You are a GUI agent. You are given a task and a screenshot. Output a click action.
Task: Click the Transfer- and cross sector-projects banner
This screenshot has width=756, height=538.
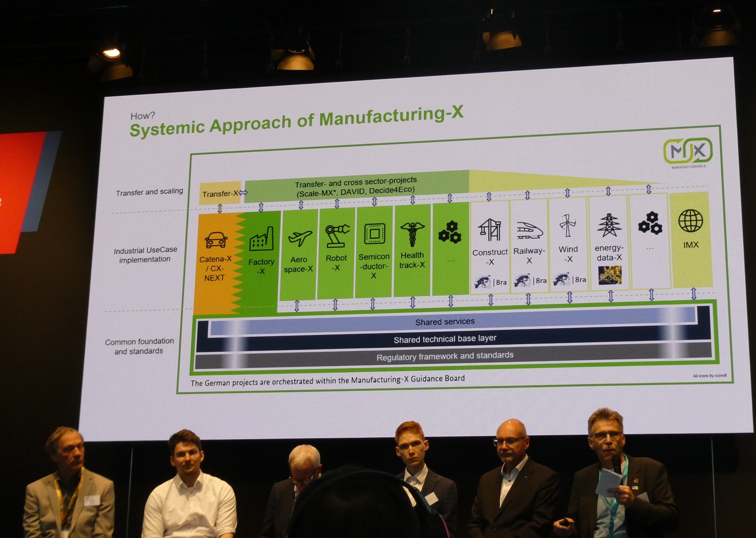[x=357, y=186]
